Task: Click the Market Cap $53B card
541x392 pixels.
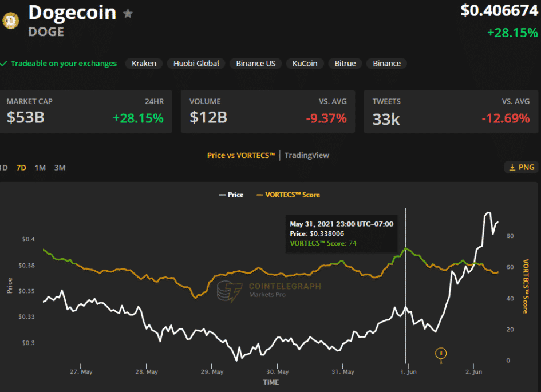Action: pyautogui.click(x=85, y=111)
